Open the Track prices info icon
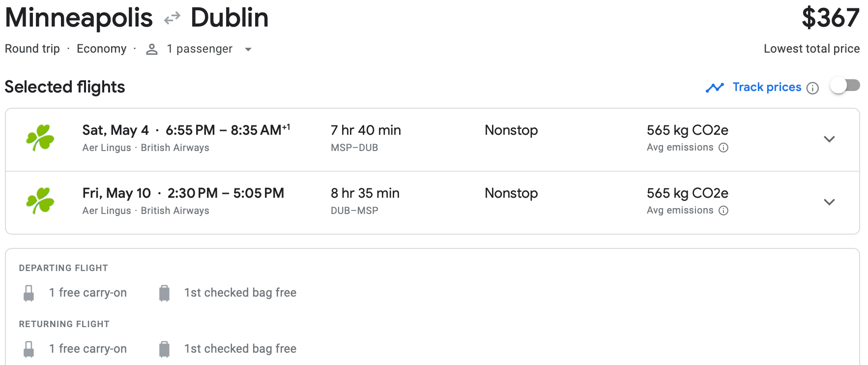 click(813, 88)
